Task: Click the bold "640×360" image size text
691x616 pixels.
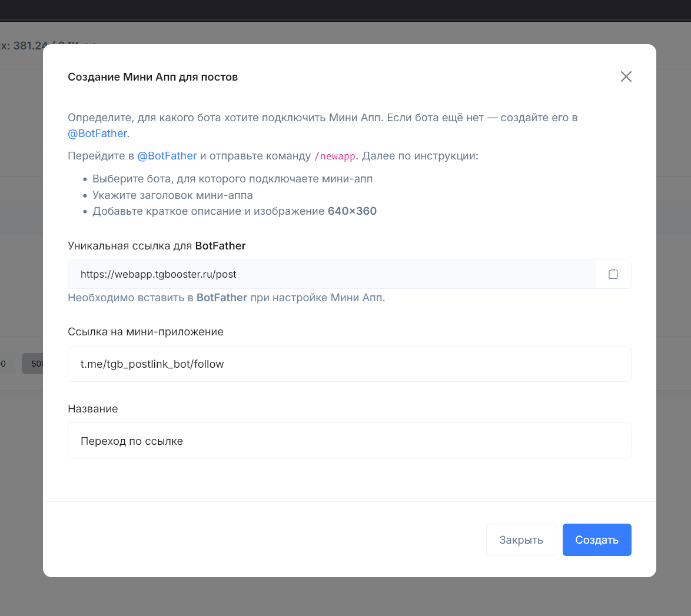Action: [x=352, y=211]
